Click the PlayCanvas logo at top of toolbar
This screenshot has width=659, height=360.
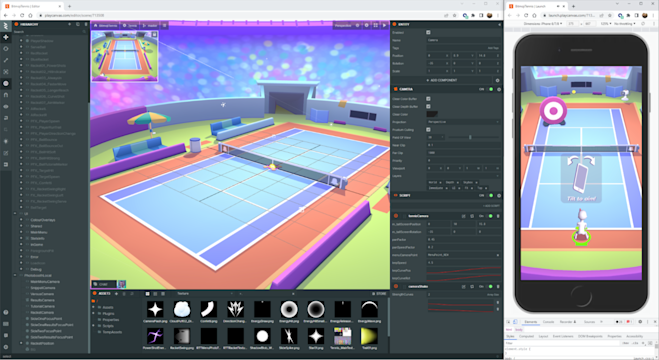tap(6, 26)
